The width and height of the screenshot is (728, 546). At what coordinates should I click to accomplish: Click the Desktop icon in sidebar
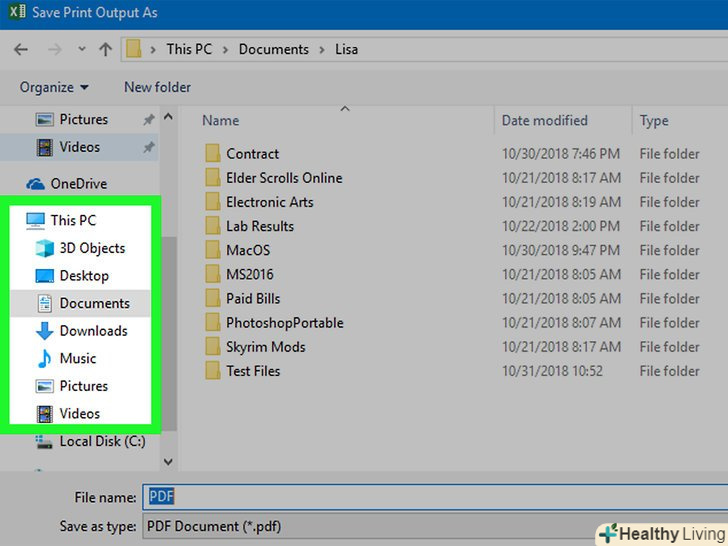point(45,276)
